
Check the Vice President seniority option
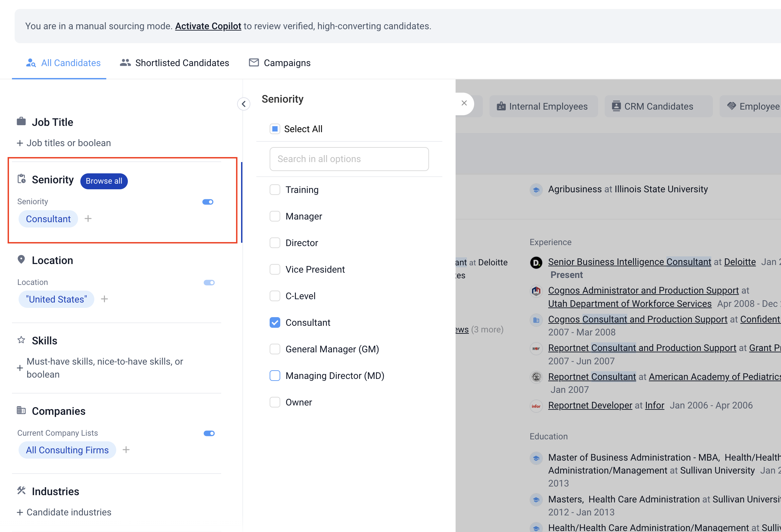tap(275, 270)
